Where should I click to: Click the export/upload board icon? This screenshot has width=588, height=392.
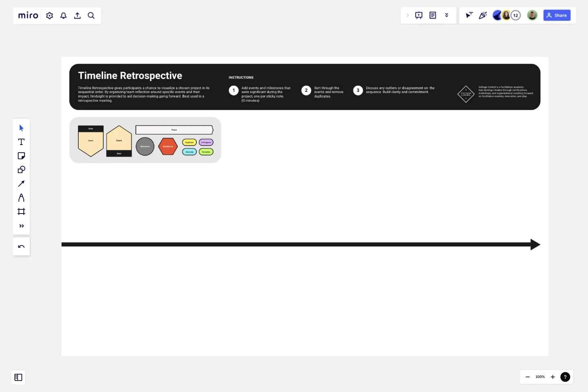[x=77, y=16]
